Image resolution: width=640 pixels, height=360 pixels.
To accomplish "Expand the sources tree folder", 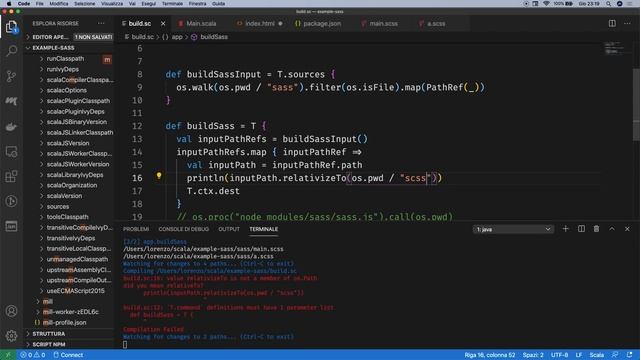I will [x=58, y=207].
